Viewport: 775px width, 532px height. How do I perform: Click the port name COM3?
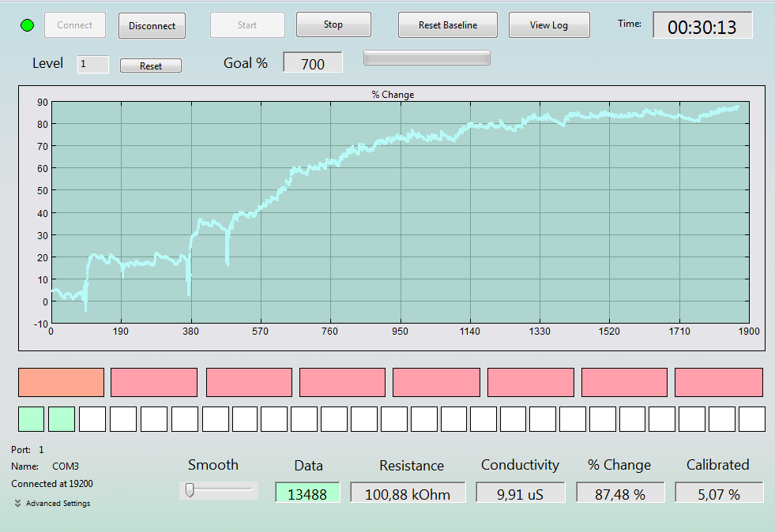click(66, 466)
